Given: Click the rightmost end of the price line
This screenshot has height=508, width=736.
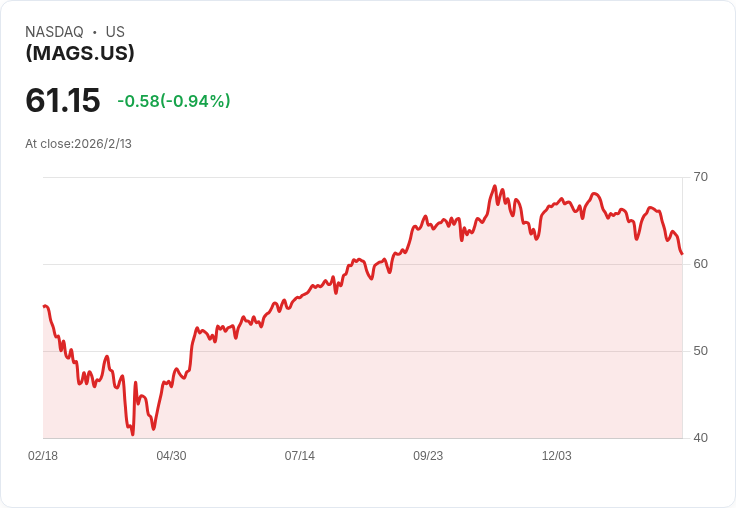Looking at the screenshot, I should [682, 254].
